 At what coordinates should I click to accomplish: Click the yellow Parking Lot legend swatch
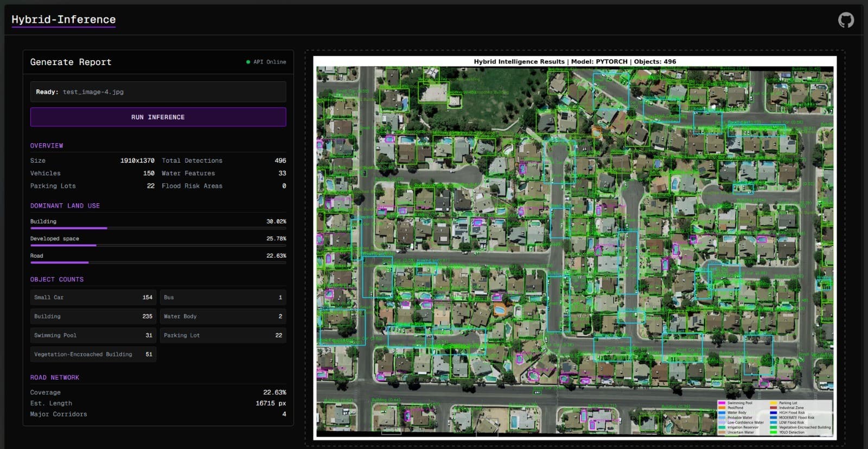[773, 403]
